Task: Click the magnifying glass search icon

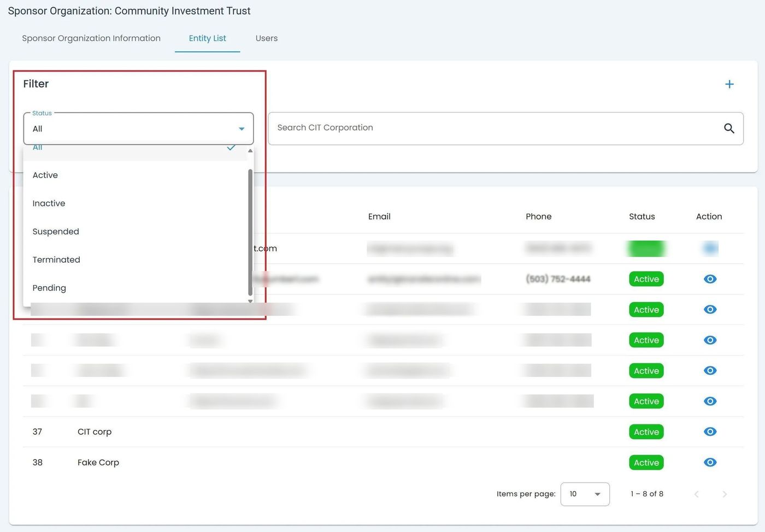Action: coord(729,128)
